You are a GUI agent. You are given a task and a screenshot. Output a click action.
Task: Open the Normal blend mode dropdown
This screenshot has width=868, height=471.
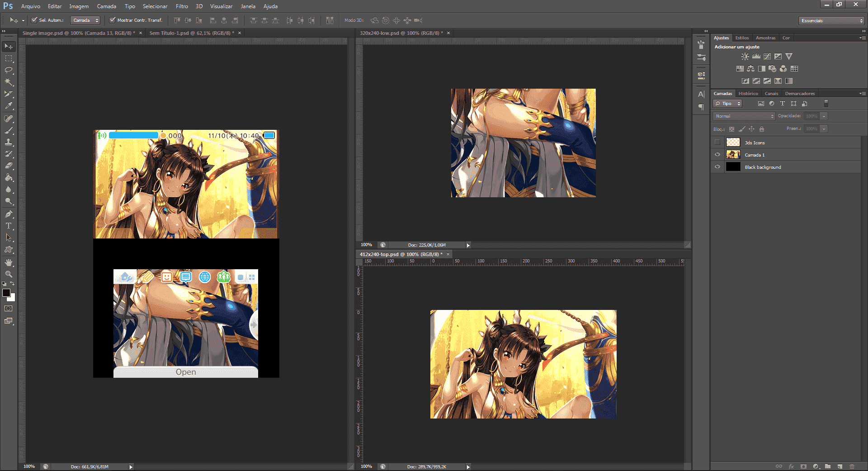(x=744, y=116)
